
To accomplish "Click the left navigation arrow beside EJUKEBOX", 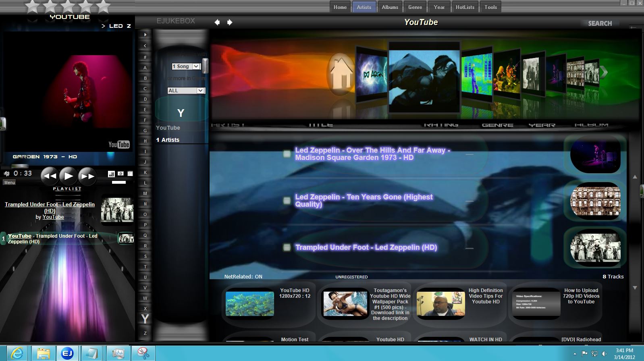I will click(217, 22).
